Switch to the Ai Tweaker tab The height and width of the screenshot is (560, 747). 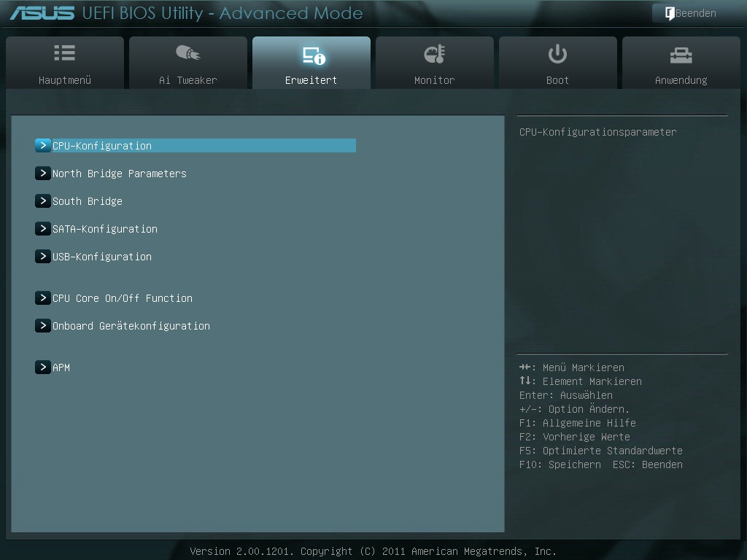188,63
